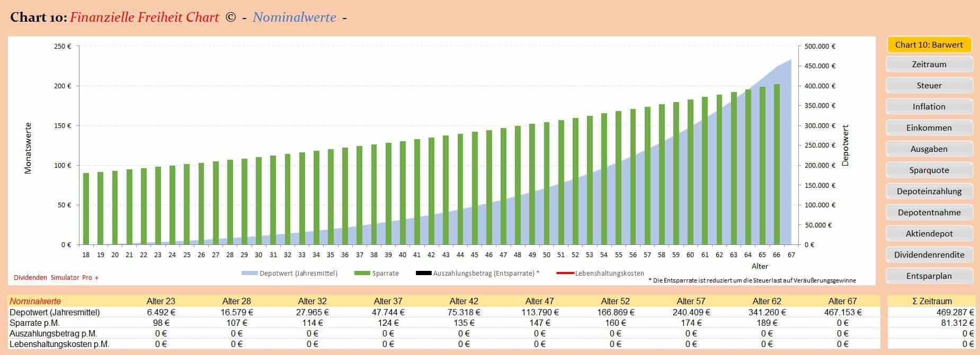Click the Σ Zeitraum column header
Viewport: 980px width, 355px height.
pos(932,302)
